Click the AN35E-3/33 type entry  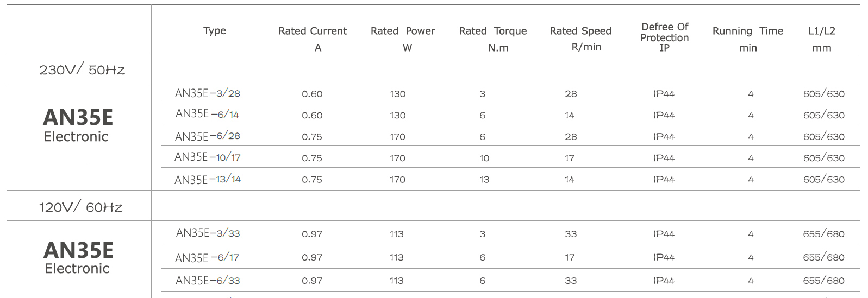click(208, 233)
